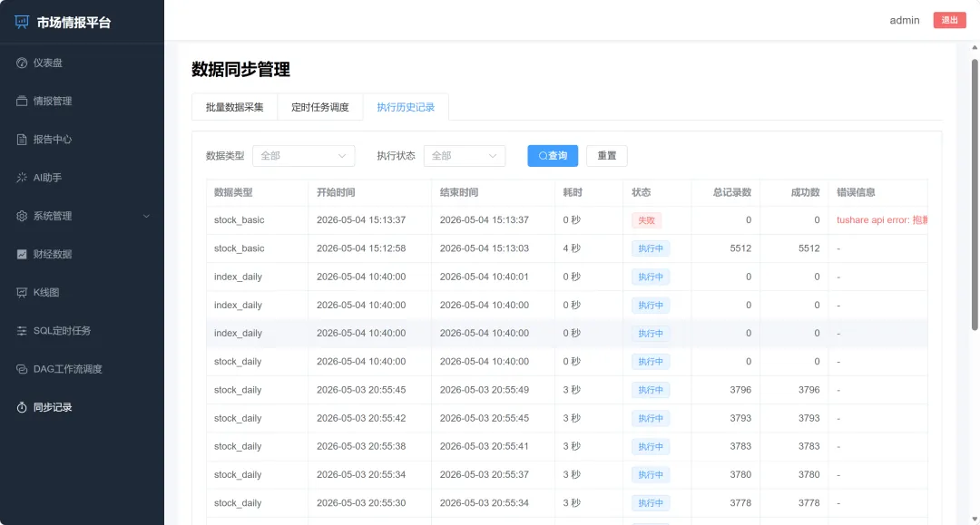Click the 重置 button
The width and height of the screenshot is (980, 525).
click(607, 156)
